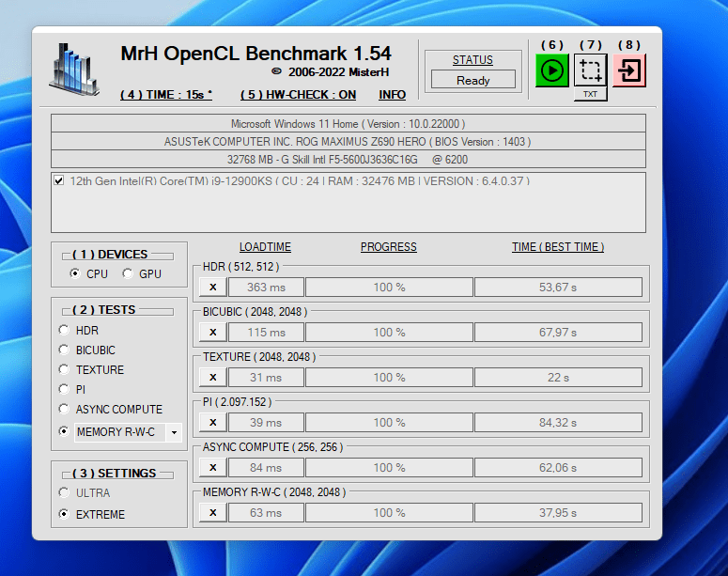Select the ULTRA setting
Screen dimensions: 728x576
(64, 492)
